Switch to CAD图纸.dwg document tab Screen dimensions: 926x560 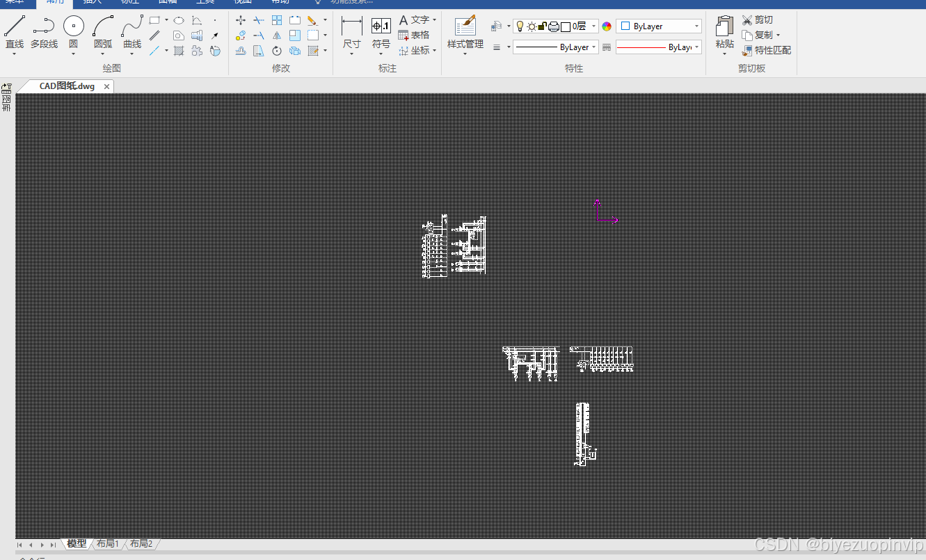click(x=67, y=86)
